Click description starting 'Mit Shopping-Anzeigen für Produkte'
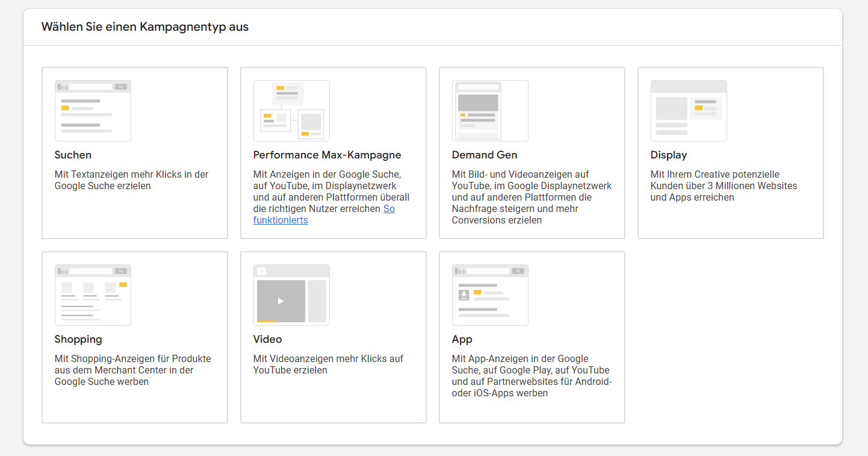 (x=132, y=370)
